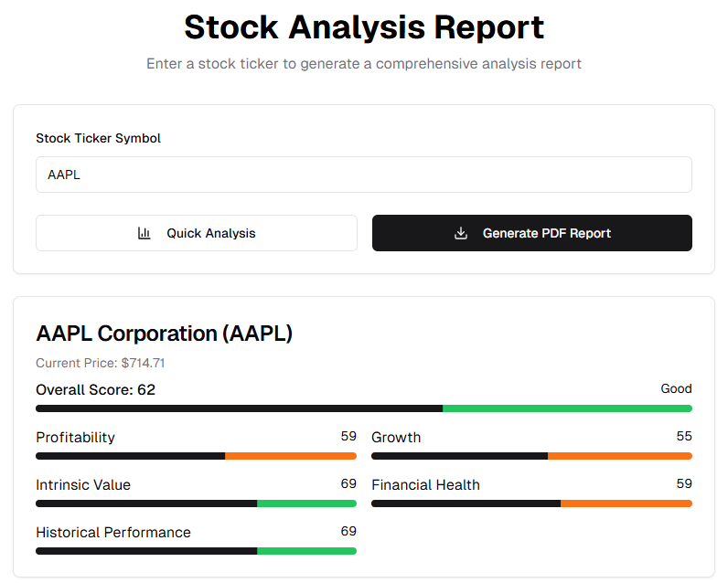
Task: Click the download icon in Generate PDF Report
Action: click(461, 233)
